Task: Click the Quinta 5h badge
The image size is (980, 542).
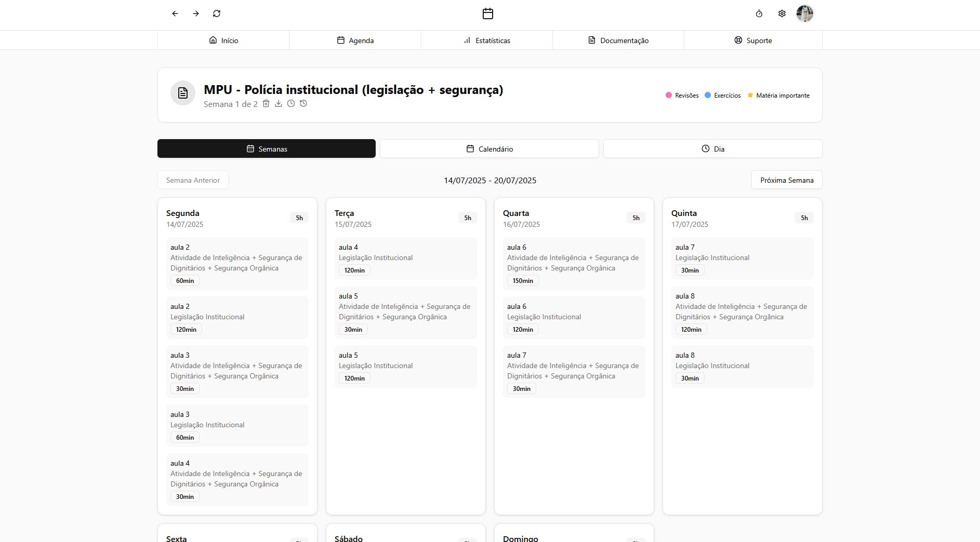Action: click(804, 218)
